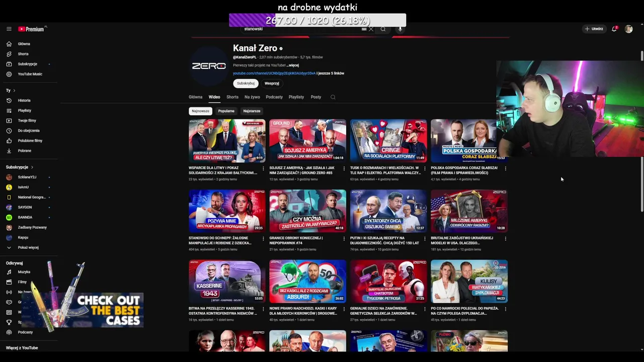Go to Główna in the sidebar
644x362 pixels.
[24, 44]
